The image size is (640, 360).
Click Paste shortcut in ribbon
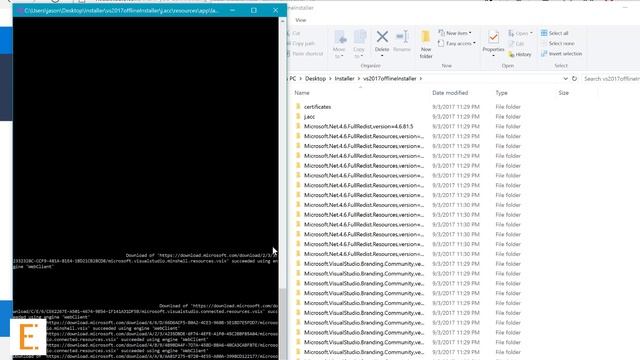point(305,54)
